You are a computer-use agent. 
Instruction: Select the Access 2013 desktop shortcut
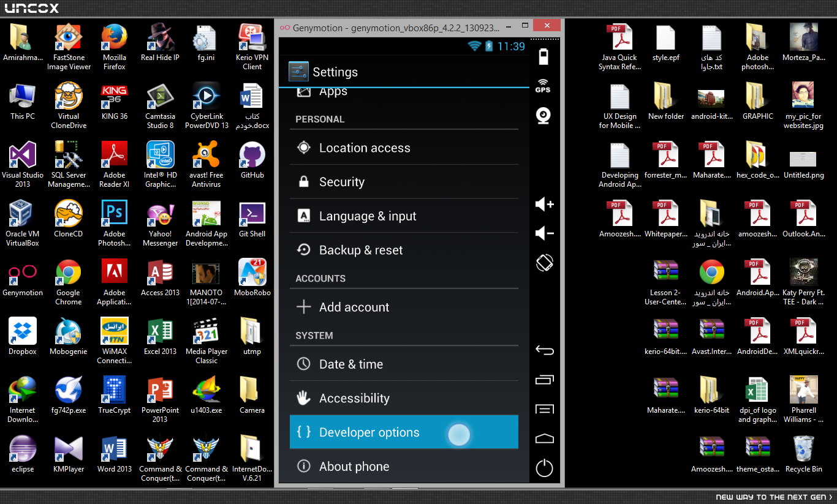(161, 278)
